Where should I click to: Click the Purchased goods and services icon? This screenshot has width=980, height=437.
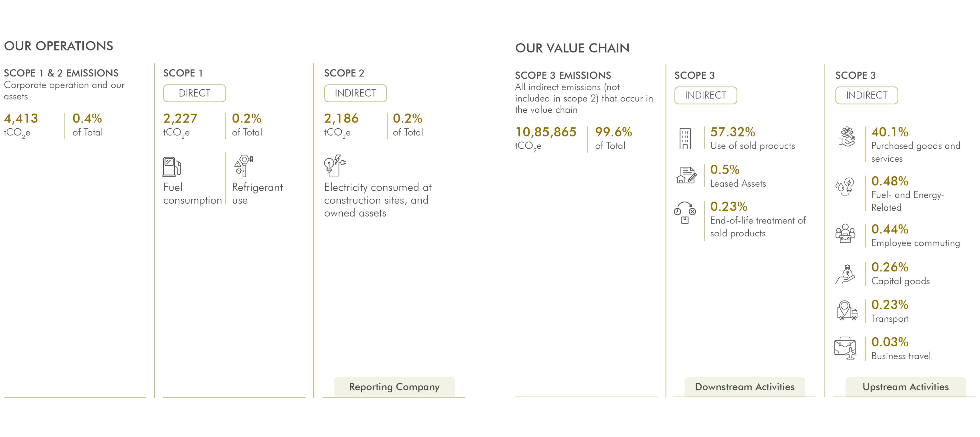coord(847,137)
